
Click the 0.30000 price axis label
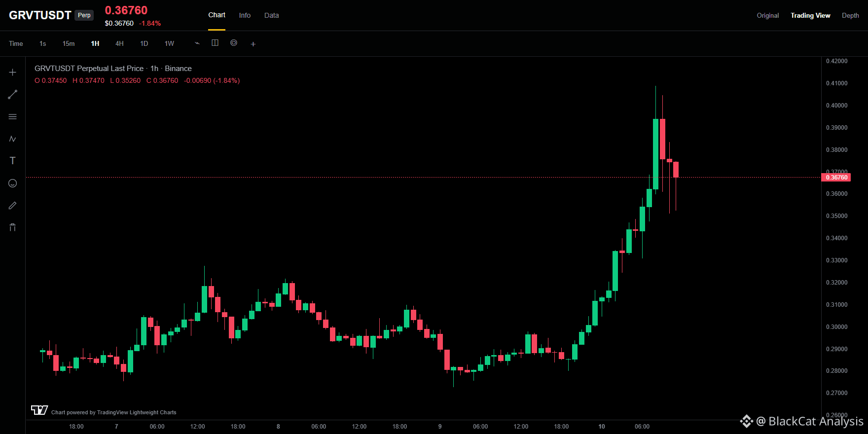pos(837,327)
